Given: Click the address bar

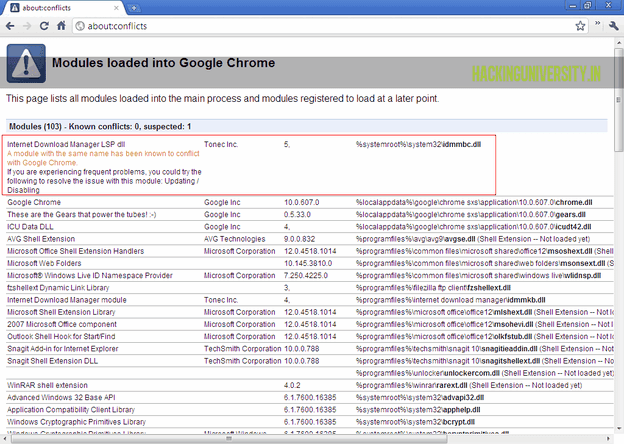Looking at the screenshot, I should point(330,26).
